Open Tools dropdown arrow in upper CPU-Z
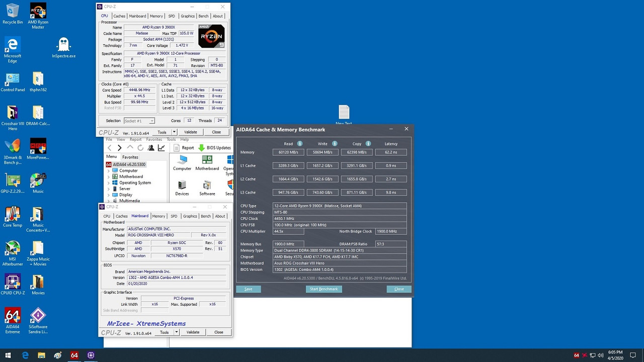The image size is (644, 362). (x=174, y=132)
